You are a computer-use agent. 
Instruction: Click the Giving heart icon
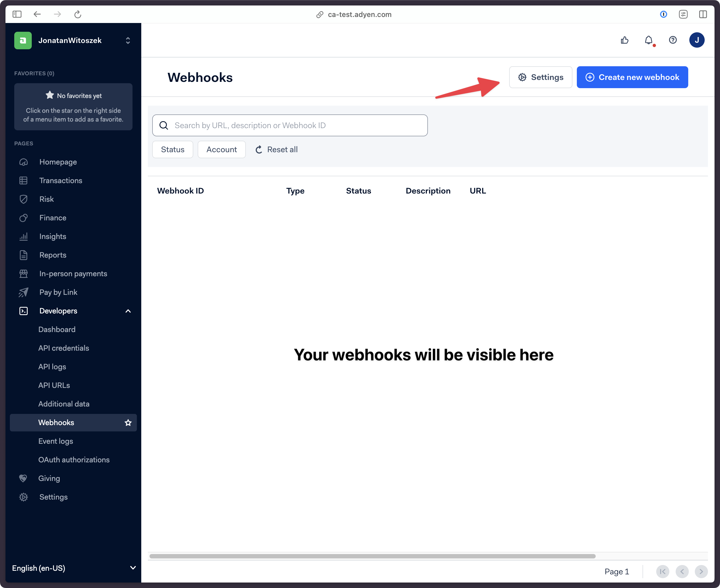point(23,478)
